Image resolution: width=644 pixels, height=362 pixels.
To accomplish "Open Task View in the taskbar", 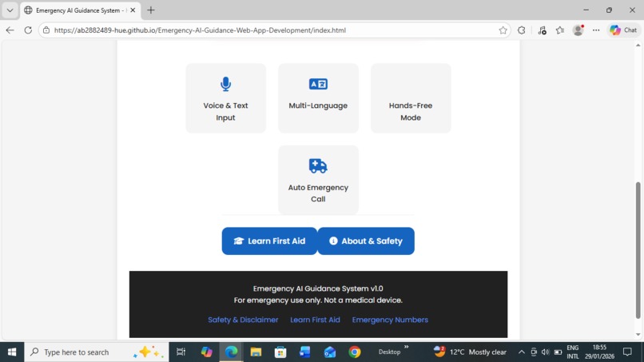I will click(x=181, y=352).
